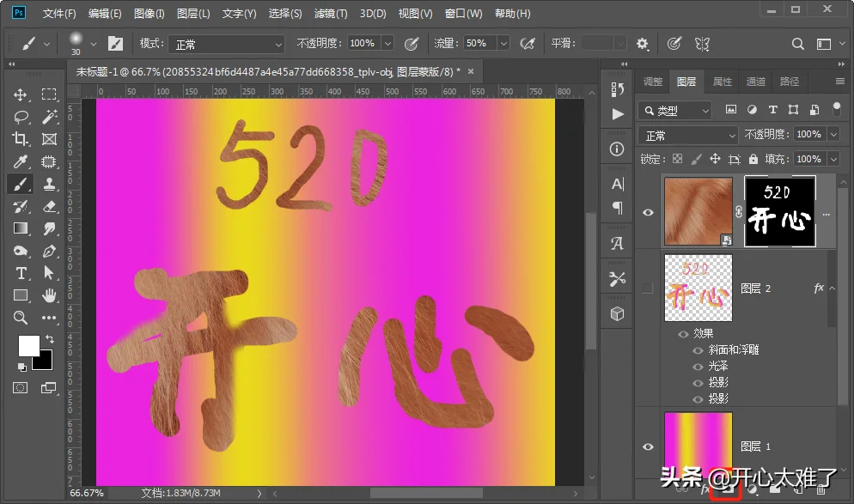Click the white foreground color swatch
854x504 pixels.
(27, 345)
